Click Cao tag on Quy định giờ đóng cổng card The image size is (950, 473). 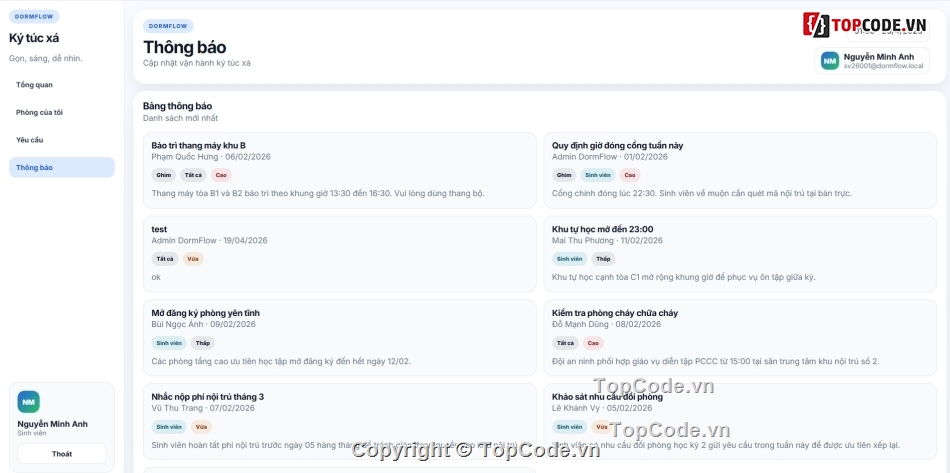(630, 175)
